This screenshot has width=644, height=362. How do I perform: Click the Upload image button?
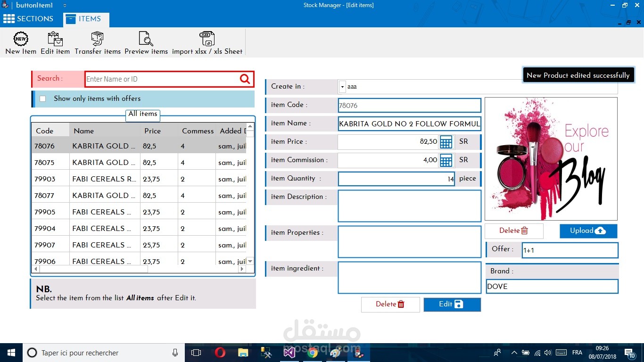click(588, 231)
